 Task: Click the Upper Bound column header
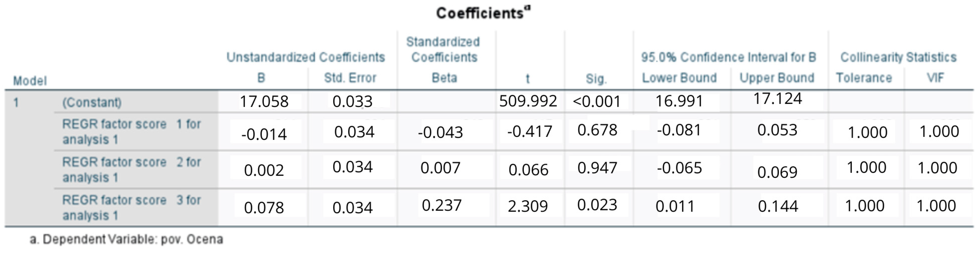coord(777,78)
